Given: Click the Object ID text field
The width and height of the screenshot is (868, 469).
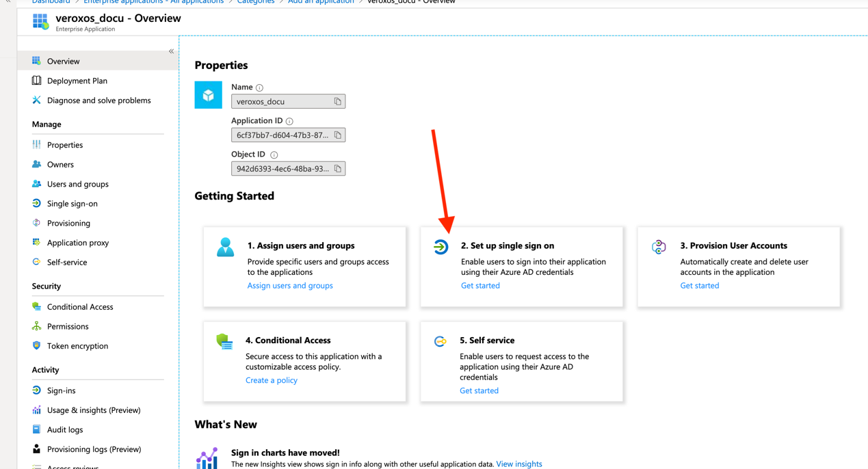Looking at the screenshot, I should coord(288,169).
